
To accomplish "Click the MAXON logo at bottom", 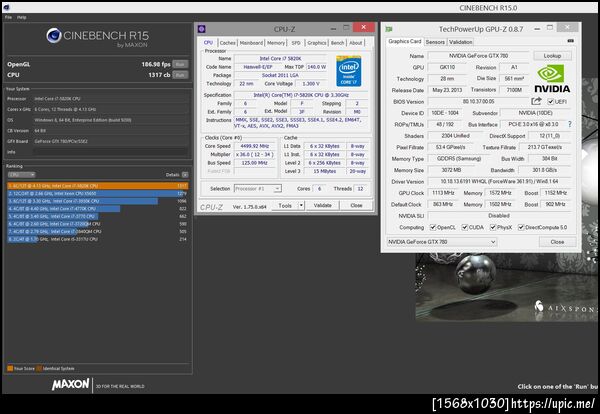I will pos(70,384).
